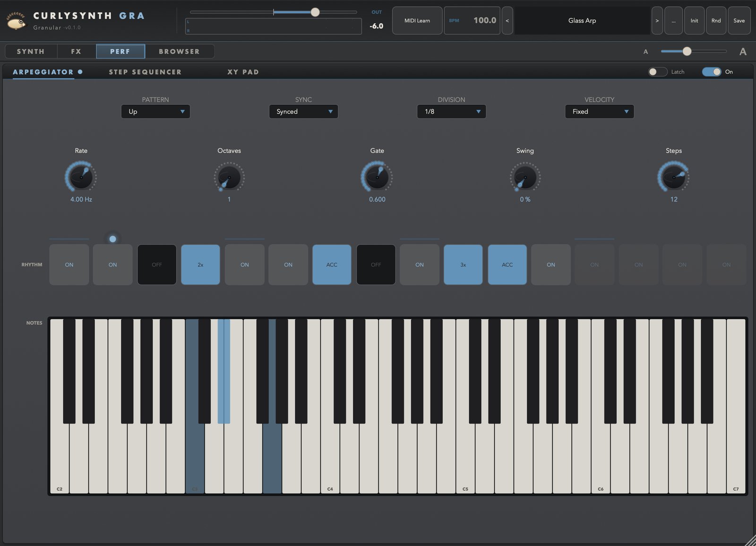
Task: Click the large A font-size icon
Action: 743,52
